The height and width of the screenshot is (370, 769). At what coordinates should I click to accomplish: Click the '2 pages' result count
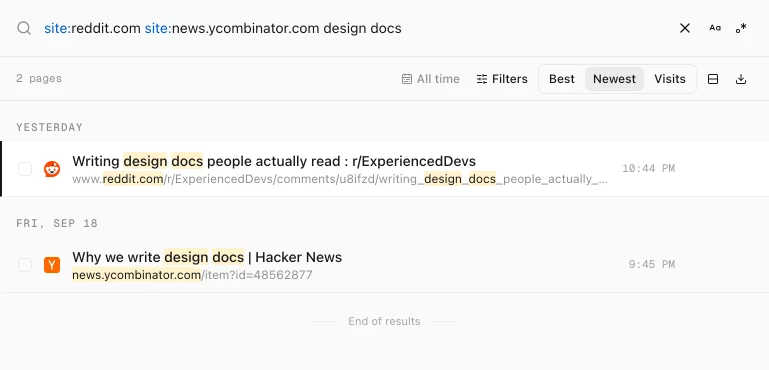(39, 79)
